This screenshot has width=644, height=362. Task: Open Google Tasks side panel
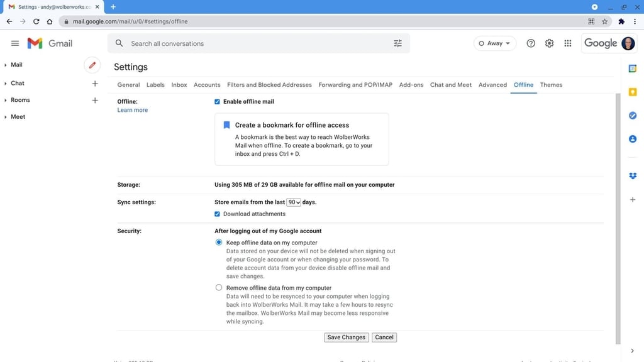tap(633, 116)
